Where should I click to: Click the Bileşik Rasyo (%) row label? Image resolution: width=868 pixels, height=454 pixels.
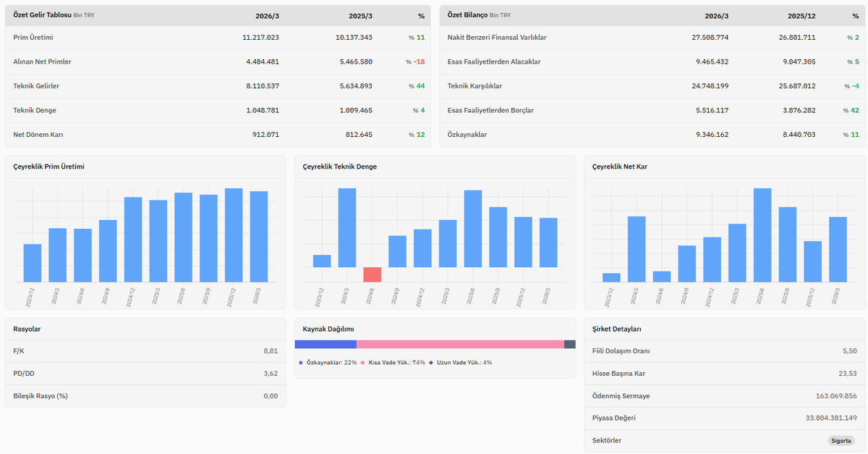(41, 396)
